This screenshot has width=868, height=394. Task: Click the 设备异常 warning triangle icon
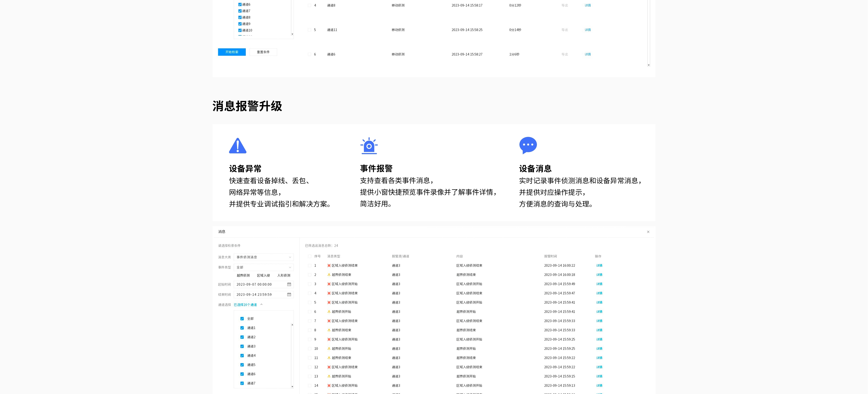238,146
